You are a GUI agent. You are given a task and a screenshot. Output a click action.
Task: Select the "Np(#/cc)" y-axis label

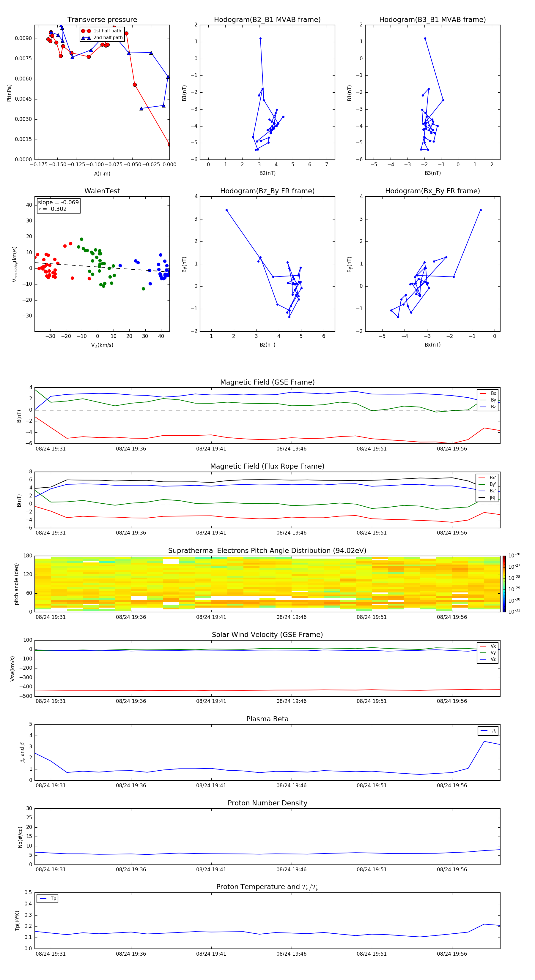20,837
